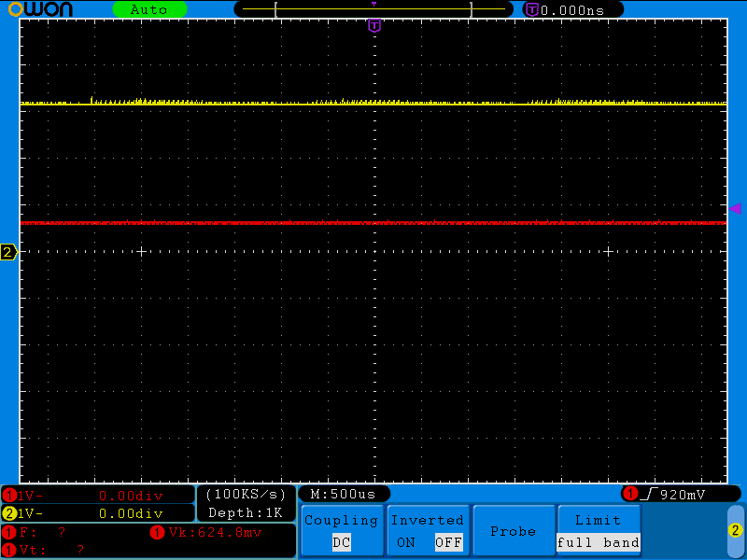
Task: Click the channel 2 menu page indicator
Action: coord(735,531)
